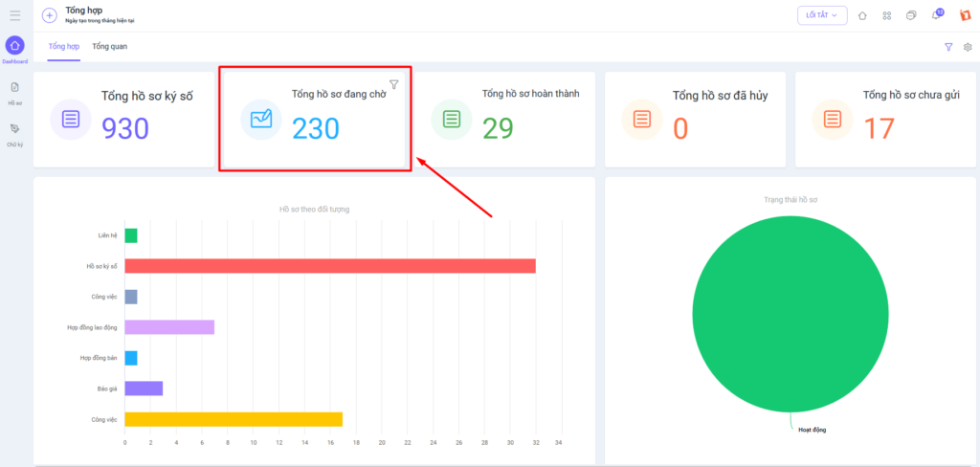Screen dimensions: 980x467
Task: Click the icon of Tổng hồ sơ đã hủy card
Action: (x=642, y=119)
